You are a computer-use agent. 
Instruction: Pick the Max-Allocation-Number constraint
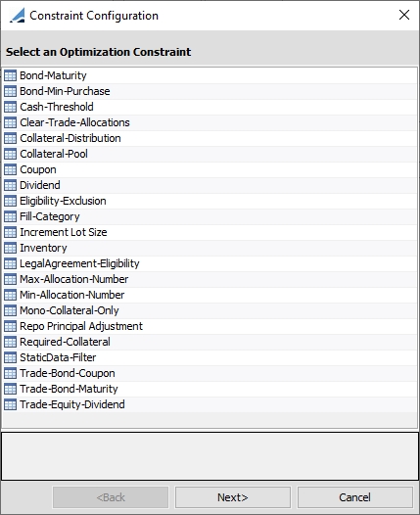210,279
